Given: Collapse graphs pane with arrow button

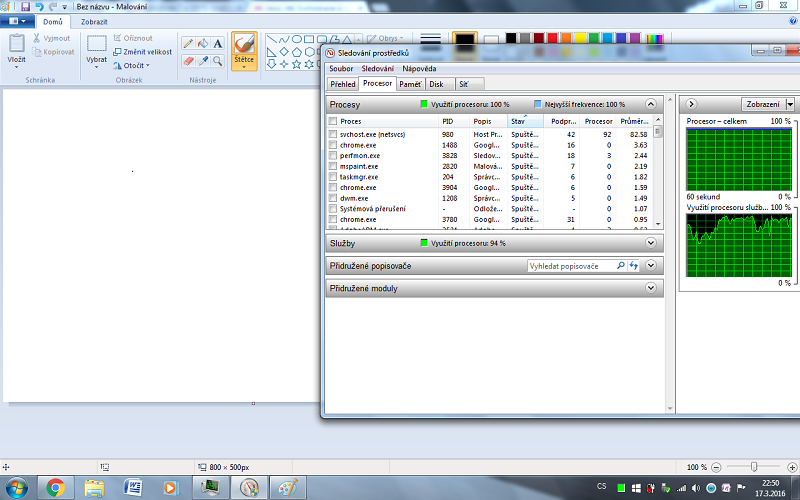Looking at the screenshot, I should (691, 104).
